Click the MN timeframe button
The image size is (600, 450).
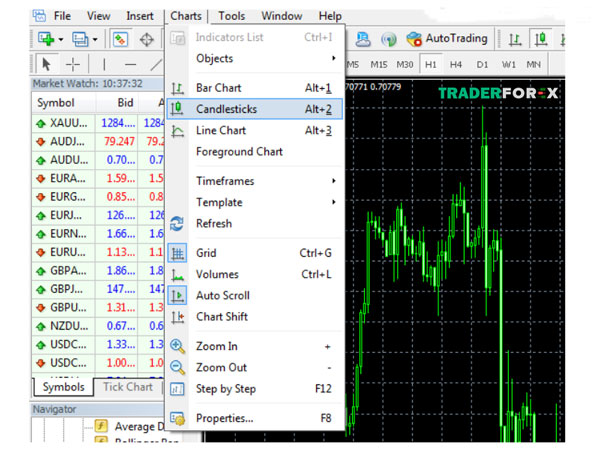533,65
